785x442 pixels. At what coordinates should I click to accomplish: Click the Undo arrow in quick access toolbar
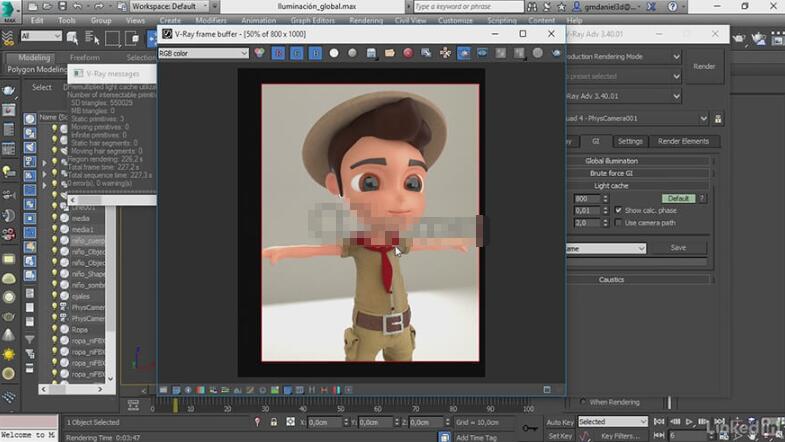(78, 7)
